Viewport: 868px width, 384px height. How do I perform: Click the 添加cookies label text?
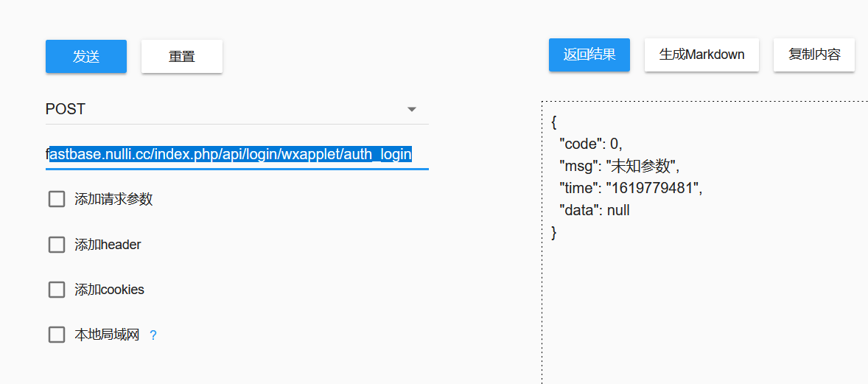(x=110, y=290)
